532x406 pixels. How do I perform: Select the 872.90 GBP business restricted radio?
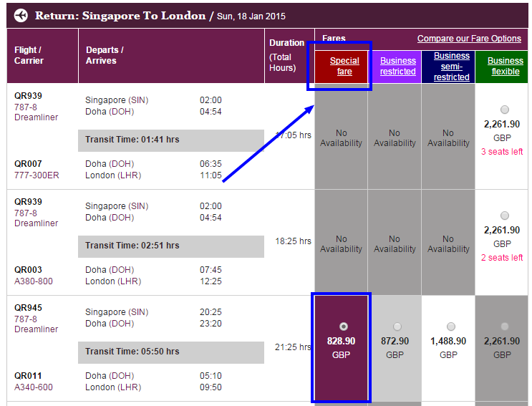pyautogui.click(x=397, y=327)
